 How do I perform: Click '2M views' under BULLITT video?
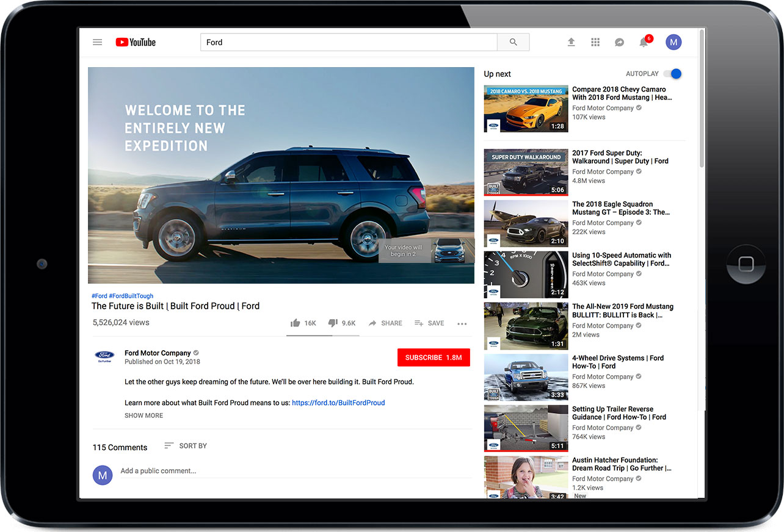click(x=586, y=334)
